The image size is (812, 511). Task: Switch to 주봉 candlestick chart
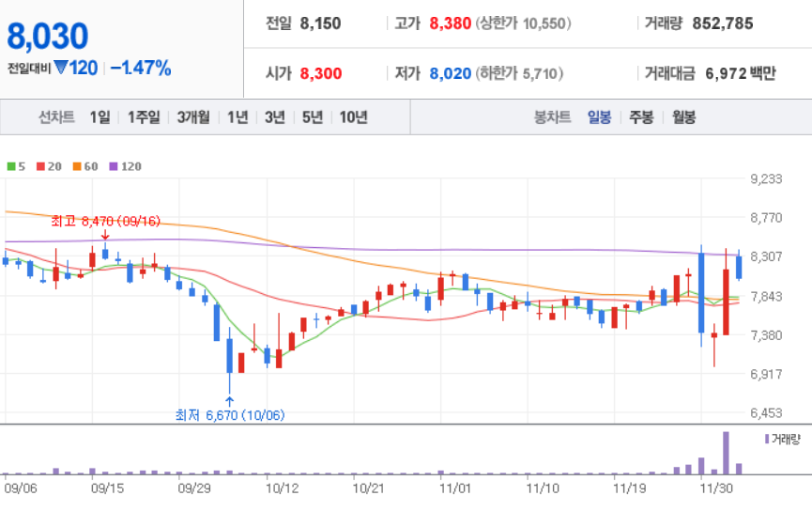pos(641,117)
